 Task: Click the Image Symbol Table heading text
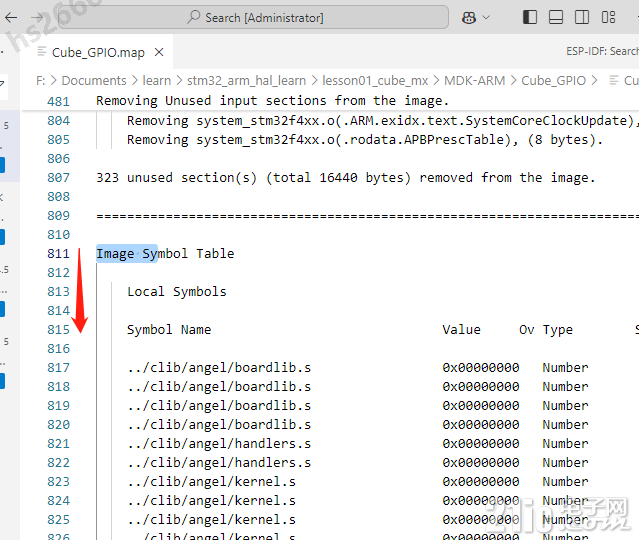165,253
